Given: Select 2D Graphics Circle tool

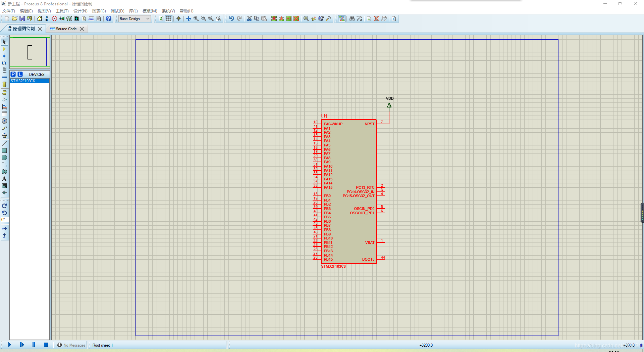Looking at the screenshot, I should [x=4, y=158].
